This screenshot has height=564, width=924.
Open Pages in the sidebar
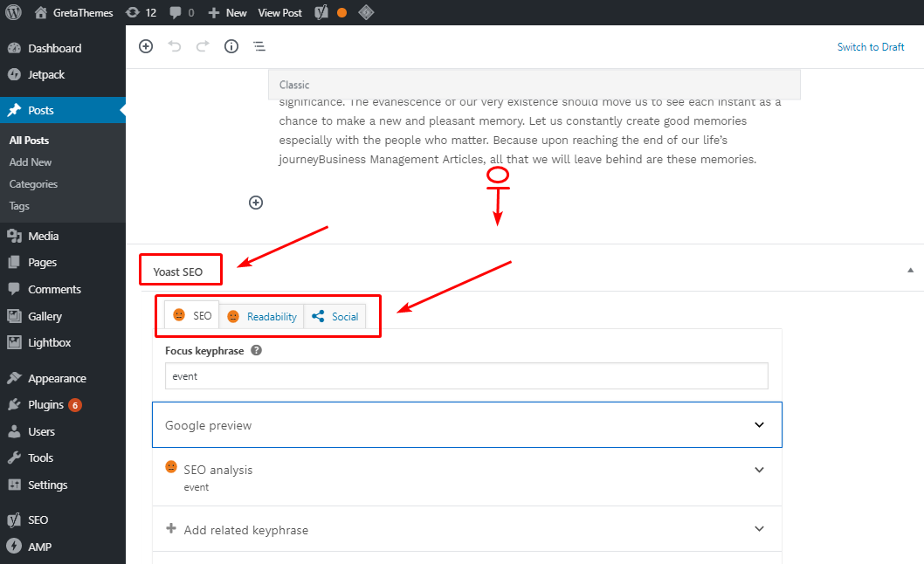point(63,262)
